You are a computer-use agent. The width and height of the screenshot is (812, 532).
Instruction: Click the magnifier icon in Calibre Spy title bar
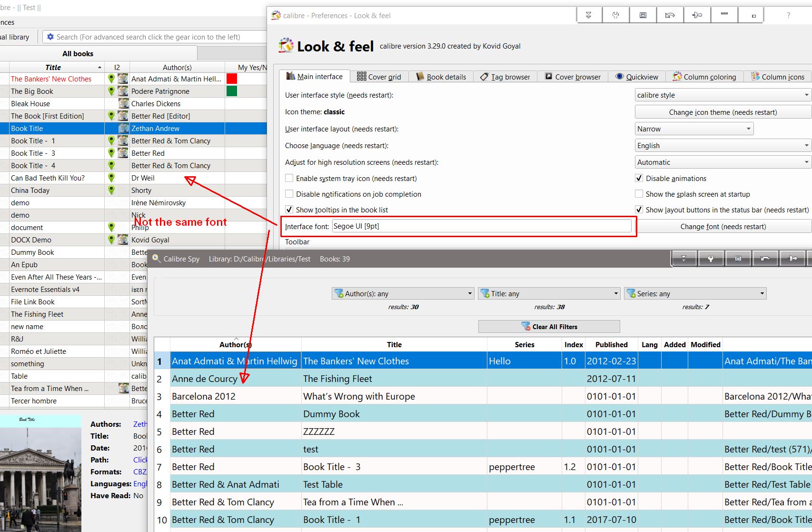click(156, 259)
